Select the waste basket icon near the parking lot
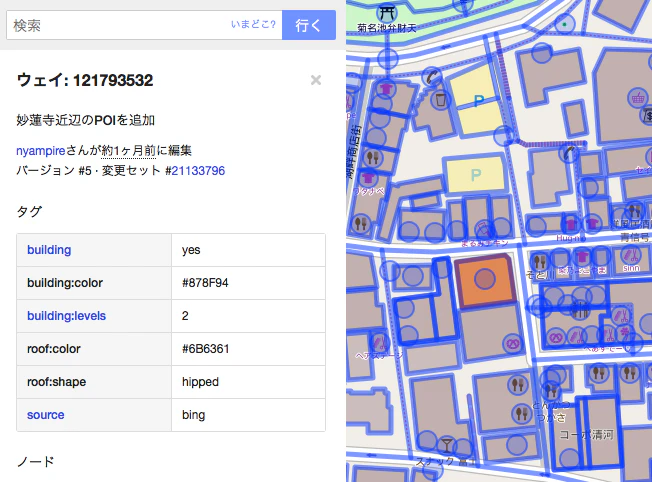This screenshot has height=482, width=652. click(x=440, y=99)
